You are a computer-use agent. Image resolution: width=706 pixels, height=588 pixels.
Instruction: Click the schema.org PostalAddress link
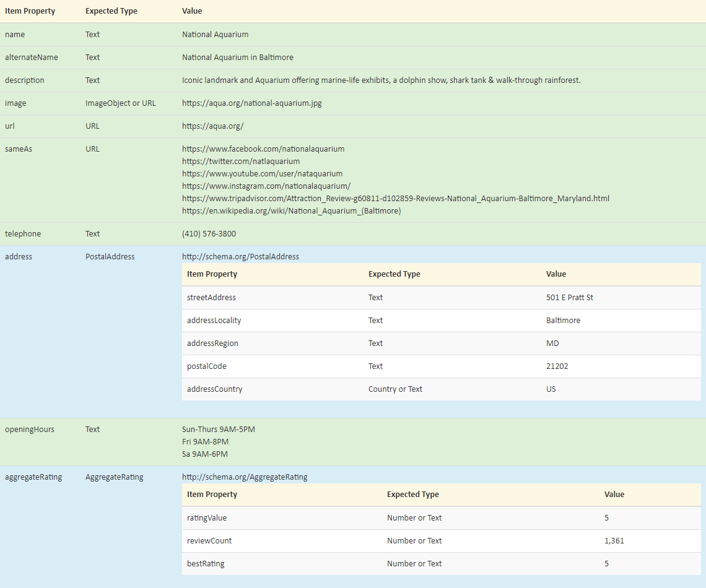[x=240, y=257]
